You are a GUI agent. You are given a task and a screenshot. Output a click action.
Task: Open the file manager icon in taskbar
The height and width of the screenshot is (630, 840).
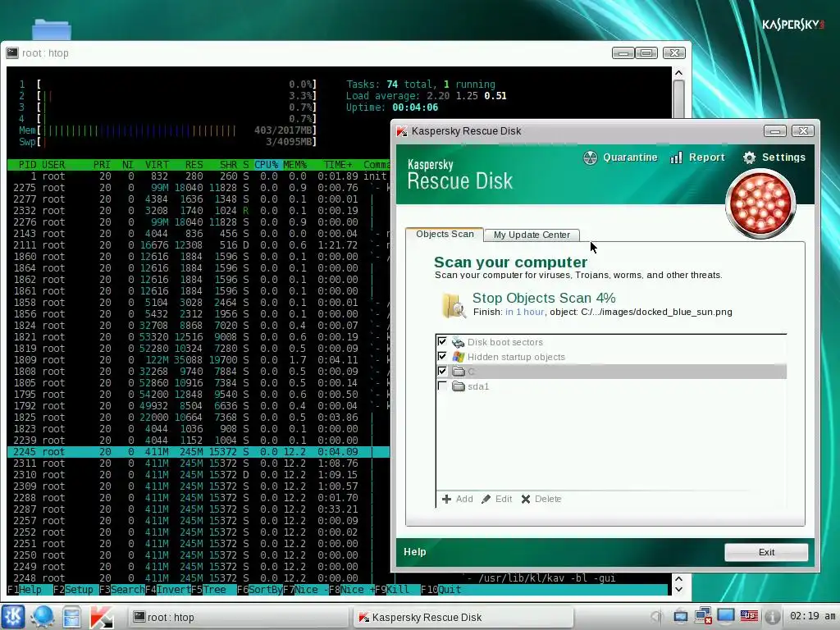71,617
